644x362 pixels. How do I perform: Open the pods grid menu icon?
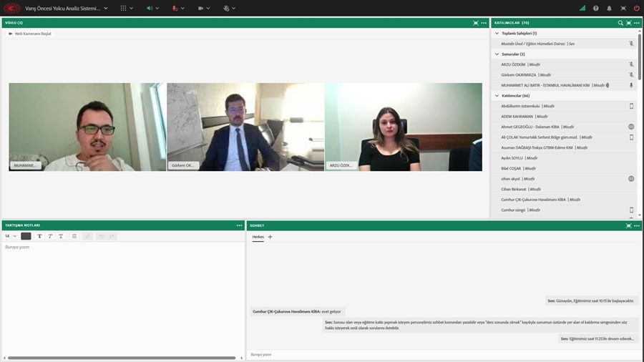coord(123,8)
